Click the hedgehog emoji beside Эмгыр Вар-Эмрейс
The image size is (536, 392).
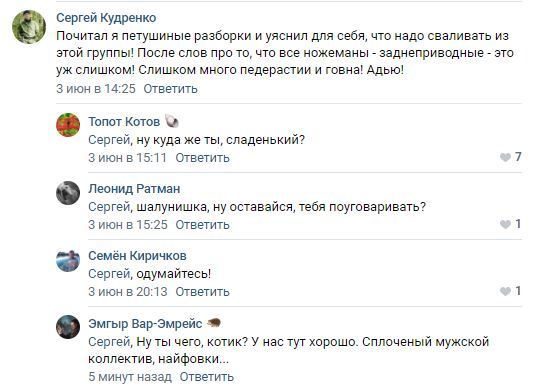tap(214, 323)
